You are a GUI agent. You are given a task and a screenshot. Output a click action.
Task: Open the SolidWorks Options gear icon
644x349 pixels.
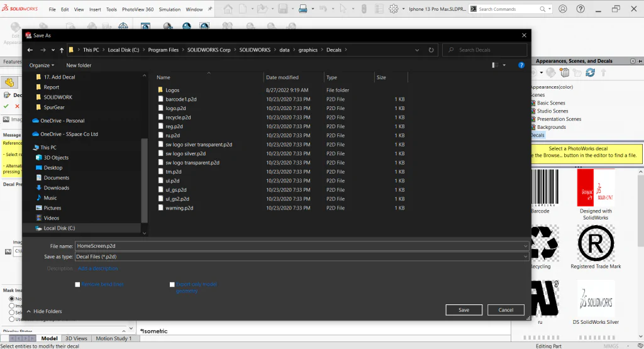coord(394,9)
